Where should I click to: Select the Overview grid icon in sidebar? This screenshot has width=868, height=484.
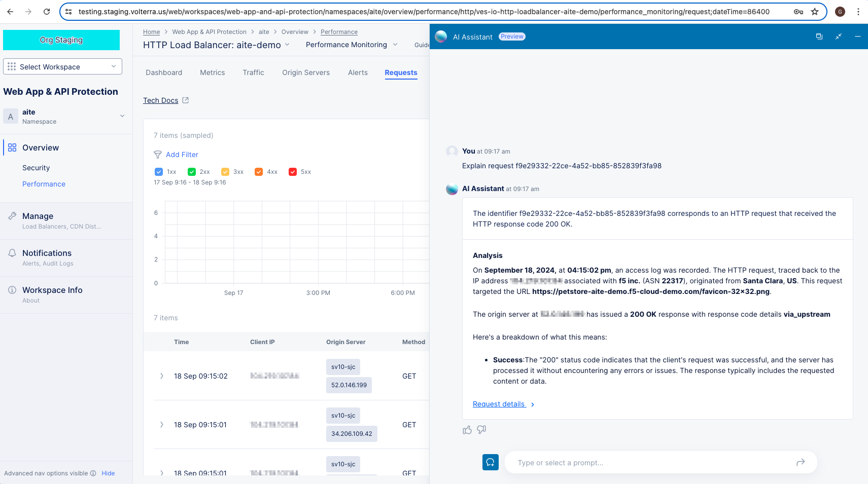(x=12, y=147)
